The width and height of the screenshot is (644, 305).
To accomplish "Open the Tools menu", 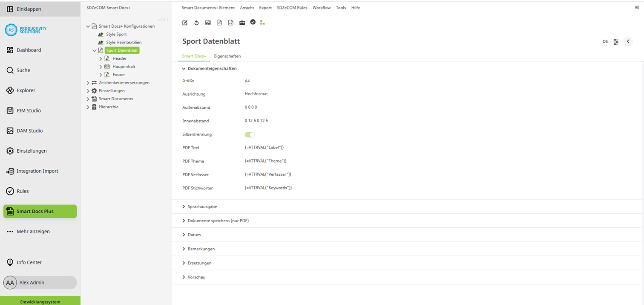I will pos(341,8).
